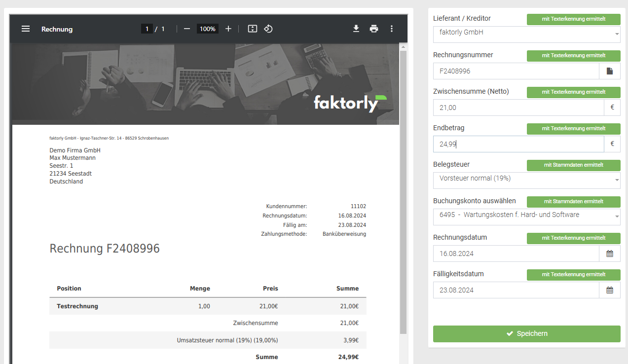
Task: Click the Belegsteuer 'mit Stammdaten ermittelt' badge
Action: [574, 165]
